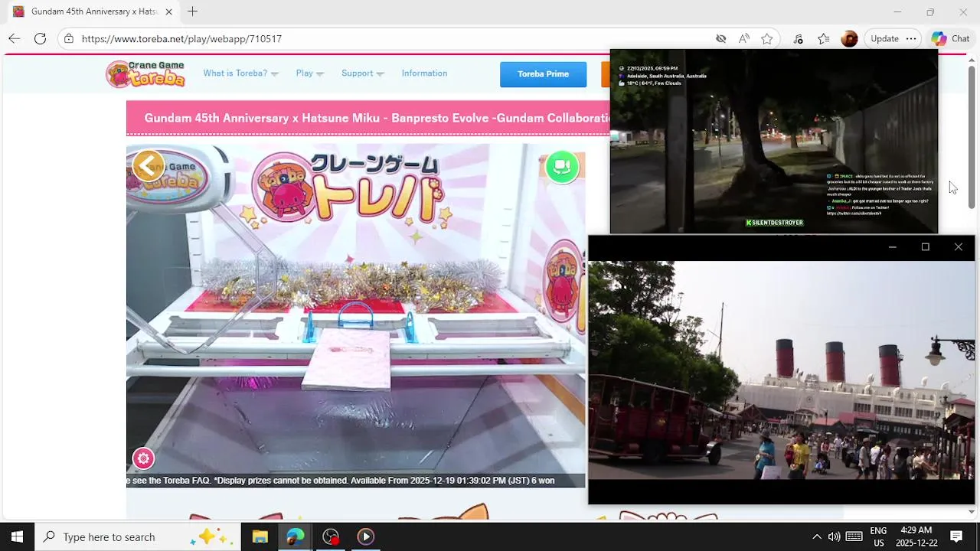
Task: Click the Adelaide street stream overlay video
Action: 774,142
